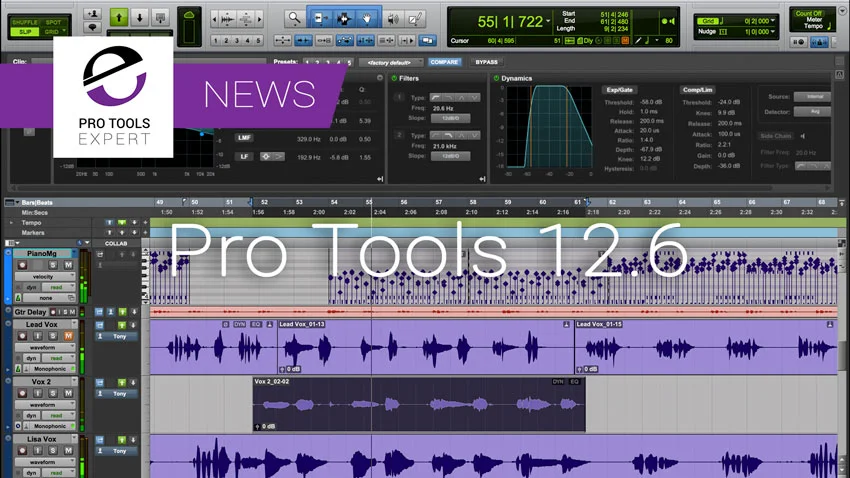The width and height of the screenshot is (850, 478).
Task: Click the COMPARE button in plug-in header
Action: [x=444, y=62]
